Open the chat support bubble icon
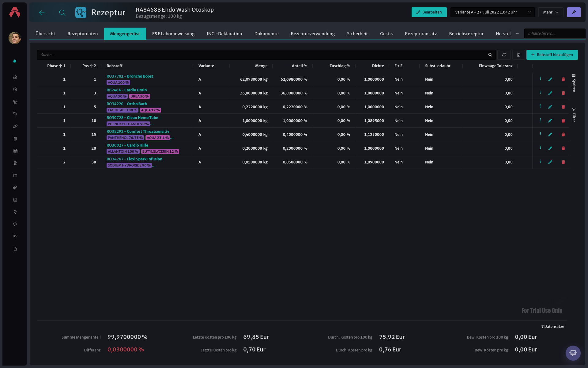588x368 pixels. click(573, 353)
